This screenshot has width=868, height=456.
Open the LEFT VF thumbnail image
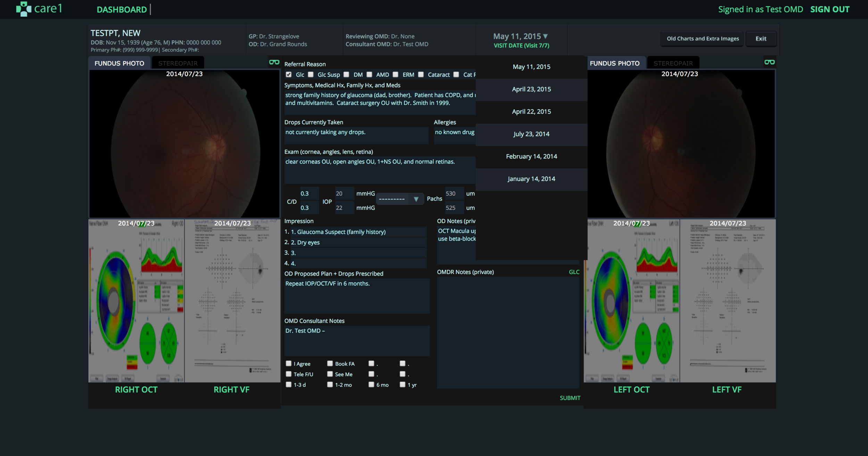pyautogui.click(x=728, y=301)
